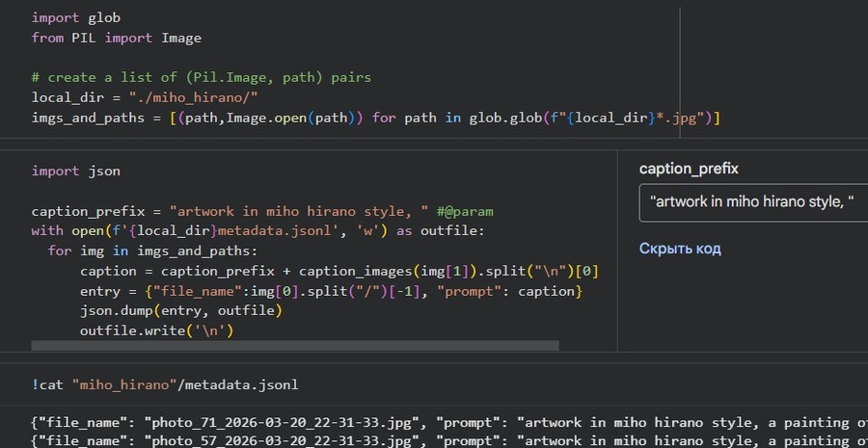Click the horizontal scrollbar under the json code cell
This screenshot has height=448, width=868.
(295, 346)
